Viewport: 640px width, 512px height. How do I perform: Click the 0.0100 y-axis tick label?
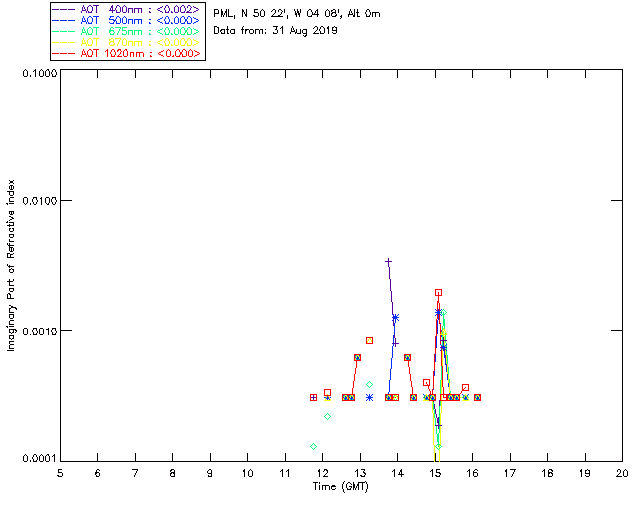[x=40, y=201]
